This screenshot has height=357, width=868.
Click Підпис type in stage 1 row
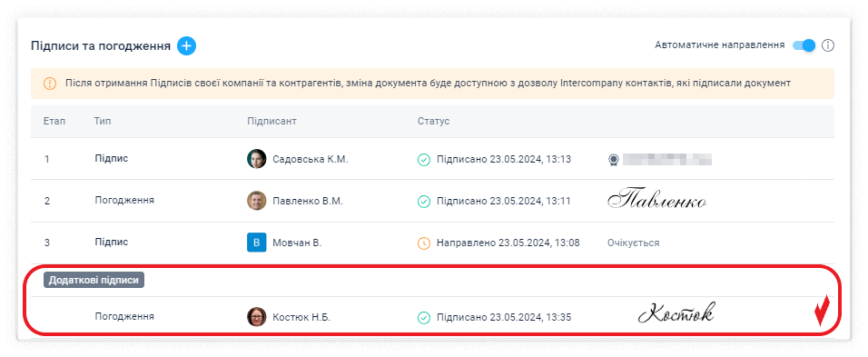pos(111,158)
